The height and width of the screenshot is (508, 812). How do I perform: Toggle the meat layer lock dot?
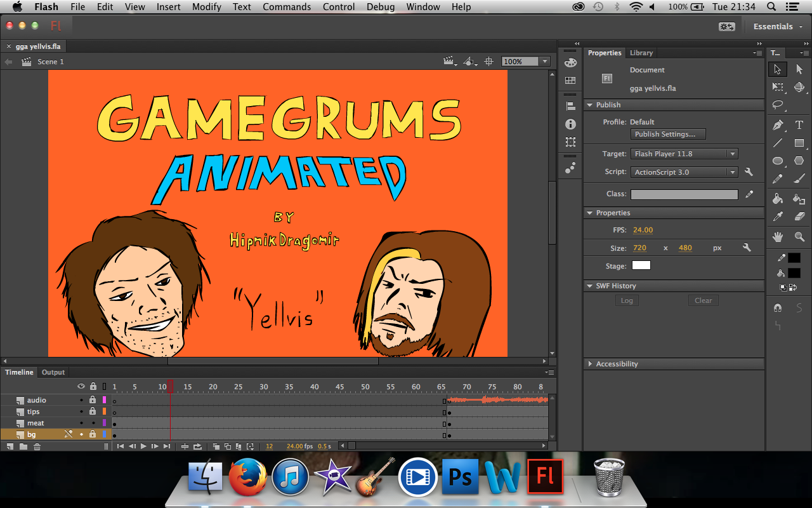click(93, 423)
